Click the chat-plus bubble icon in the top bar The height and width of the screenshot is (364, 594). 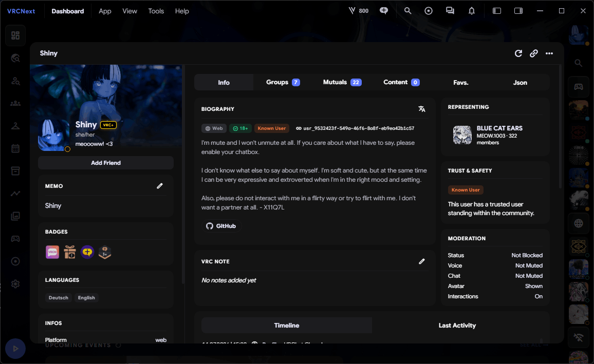click(x=384, y=11)
